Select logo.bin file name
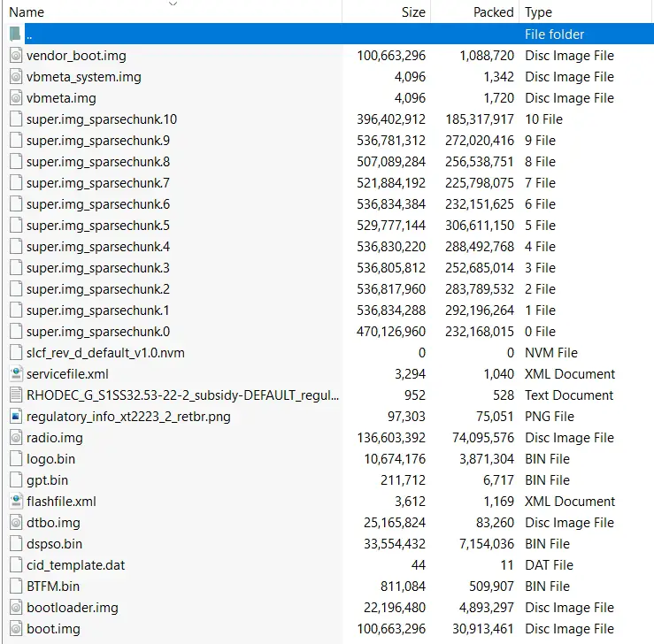Image resolution: width=654 pixels, height=644 pixels. click(x=50, y=459)
